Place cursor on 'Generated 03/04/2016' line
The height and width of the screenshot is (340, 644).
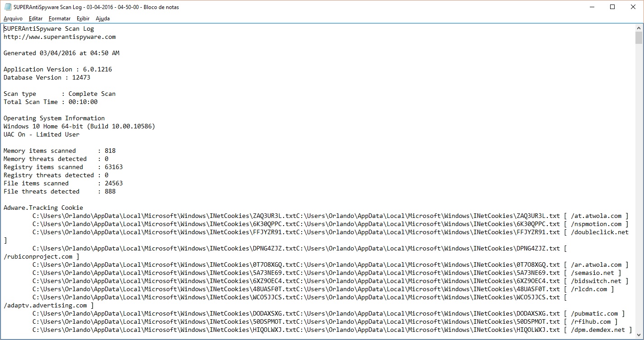[61, 53]
